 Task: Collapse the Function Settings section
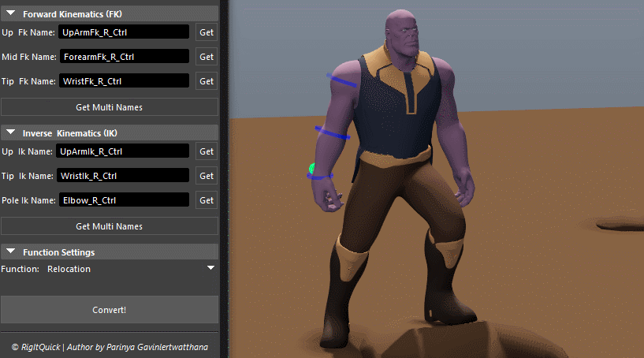pyautogui.click(x=11, y=252)
